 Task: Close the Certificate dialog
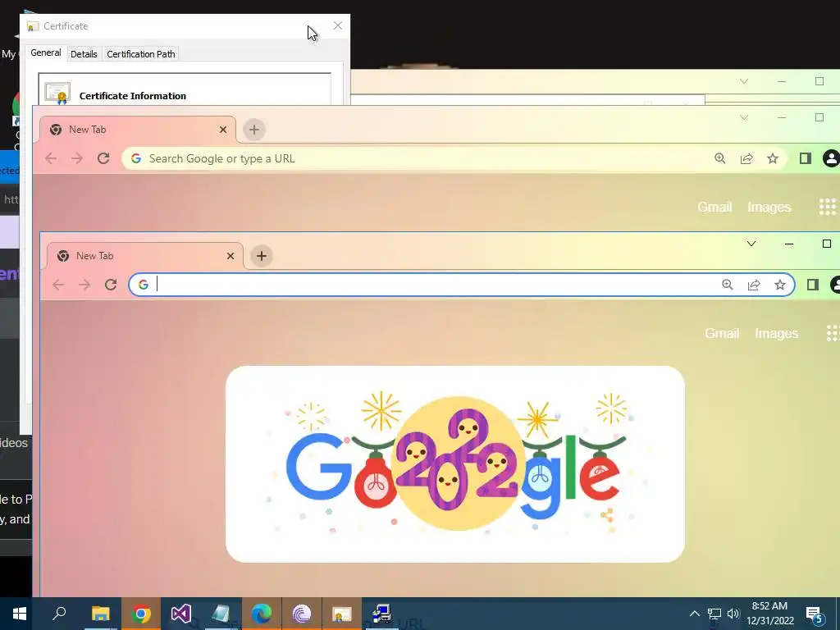(338, 25)
